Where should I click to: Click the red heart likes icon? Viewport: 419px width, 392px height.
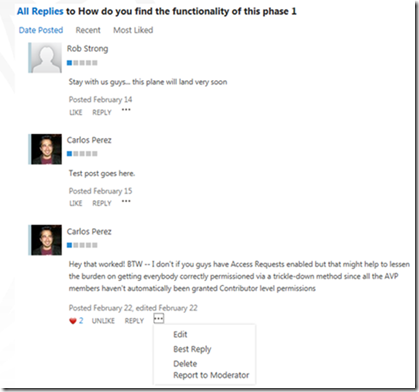[73, 321]
